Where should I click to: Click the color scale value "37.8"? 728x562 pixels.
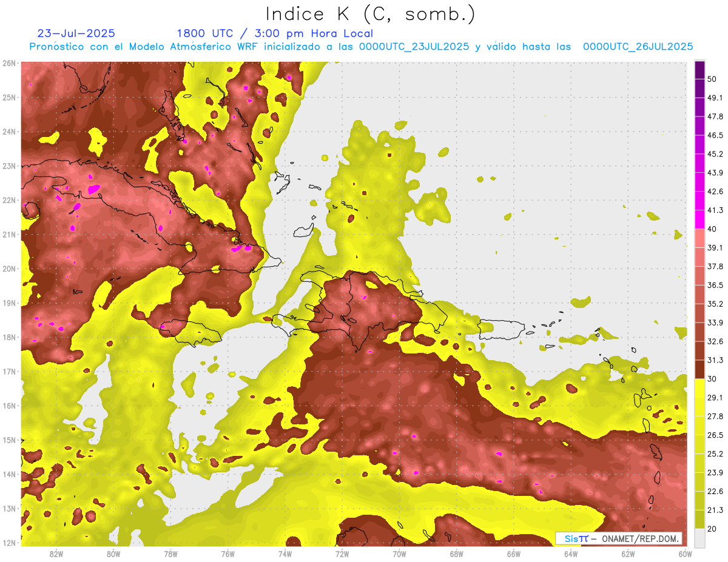click(715, 266)
